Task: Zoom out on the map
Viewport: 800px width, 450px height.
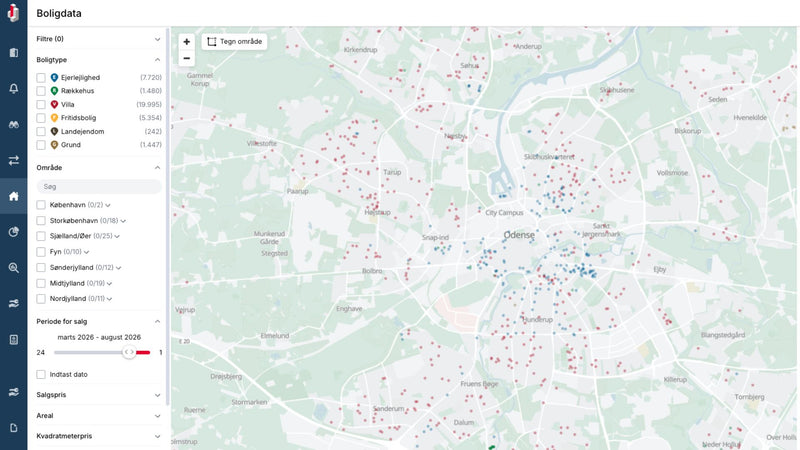Action: click(x=187, y=58)
